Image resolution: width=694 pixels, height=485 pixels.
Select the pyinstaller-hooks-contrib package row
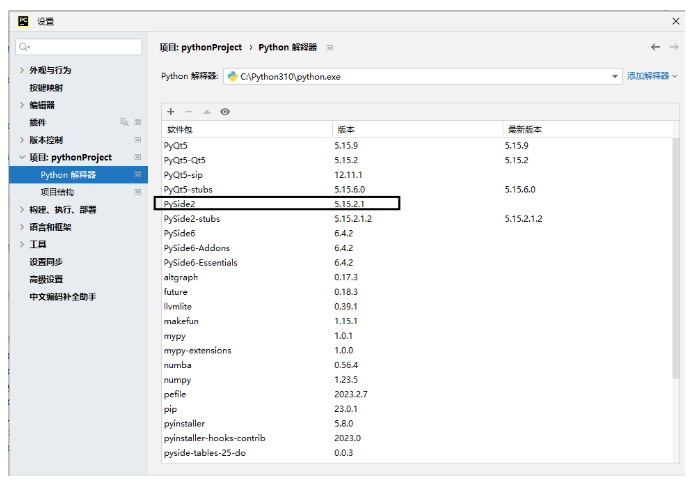pos(417,438)
